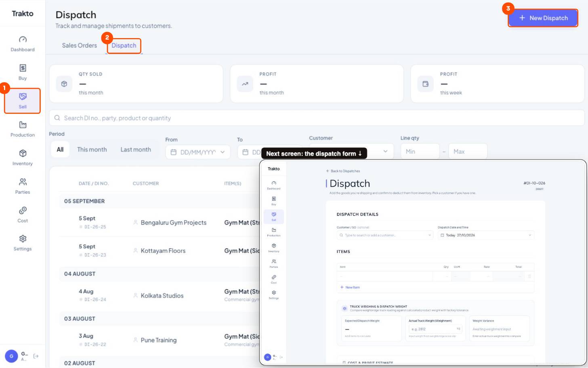This screenshot has height=368, width=588.
Task: Open Settings gear in sidebar
Action: coord(23,239)
